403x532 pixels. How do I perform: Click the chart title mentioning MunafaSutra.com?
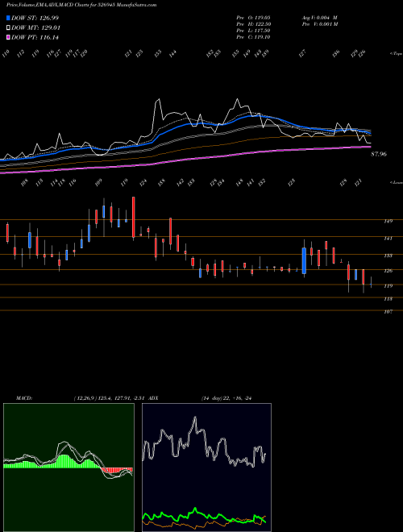click(x=81, y=5)
